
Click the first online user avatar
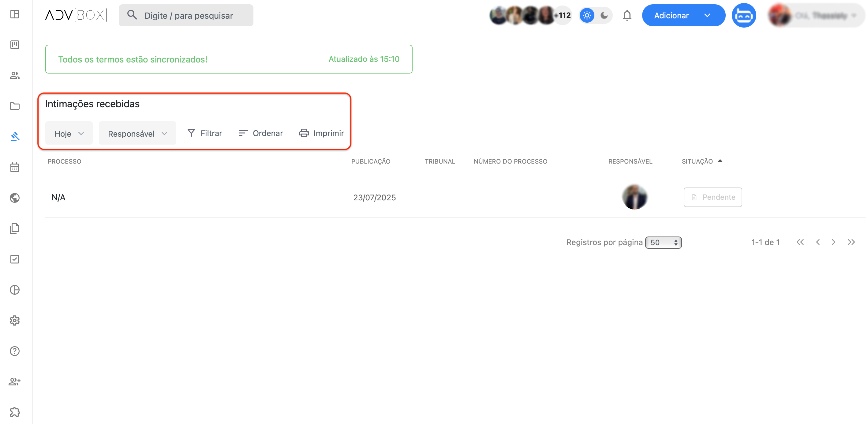point(499,16)
